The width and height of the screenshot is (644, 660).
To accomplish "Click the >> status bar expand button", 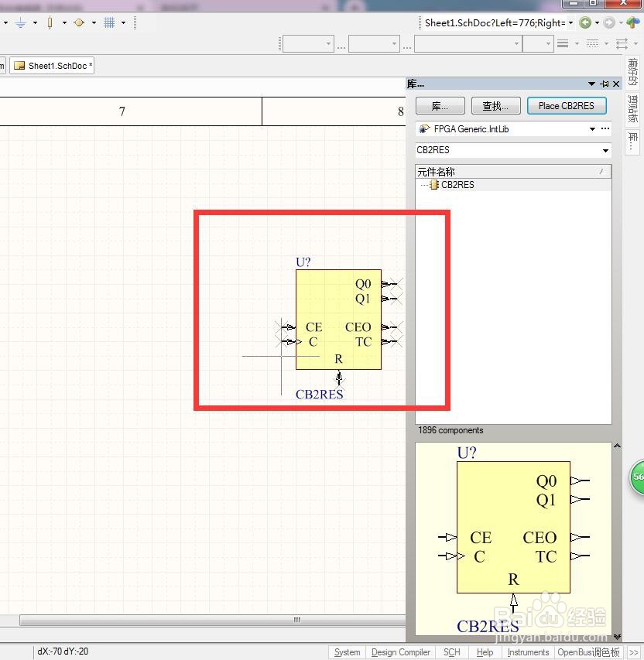I will 633,652.
